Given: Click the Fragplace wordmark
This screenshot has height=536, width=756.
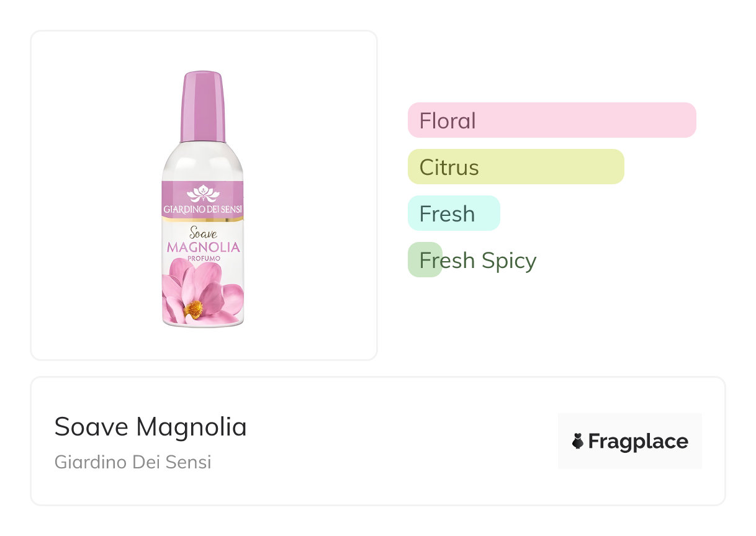Looking at the screenshot, I should click(x=638, y=441).
